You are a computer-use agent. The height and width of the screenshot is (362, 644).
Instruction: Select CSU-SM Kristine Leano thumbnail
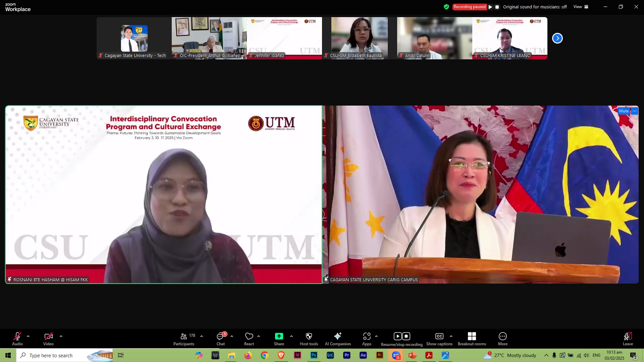point(510,38)
